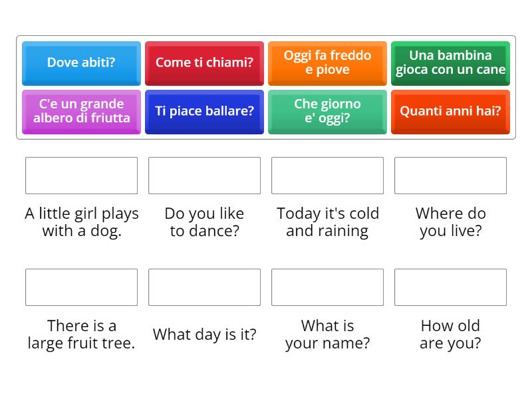This screenshot has height=399, width=532.
Task: Click the 'What day is it?' label
Action: pyautogui.click(x=204, y=334)
